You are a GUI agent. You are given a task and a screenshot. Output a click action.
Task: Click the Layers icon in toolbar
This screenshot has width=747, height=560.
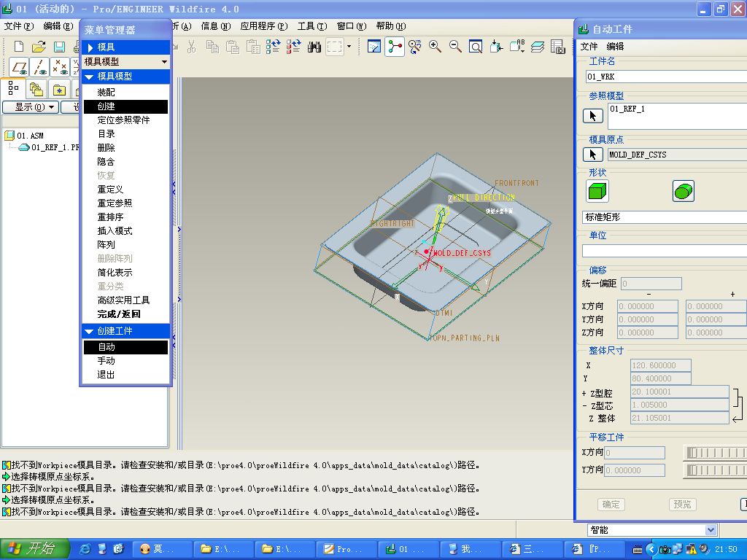538,47
